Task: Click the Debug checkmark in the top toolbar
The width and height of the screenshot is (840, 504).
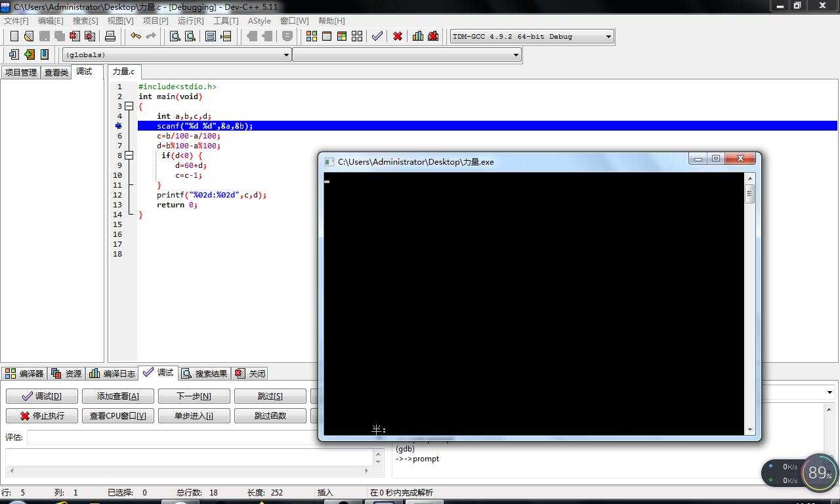Action: [377, 36]
